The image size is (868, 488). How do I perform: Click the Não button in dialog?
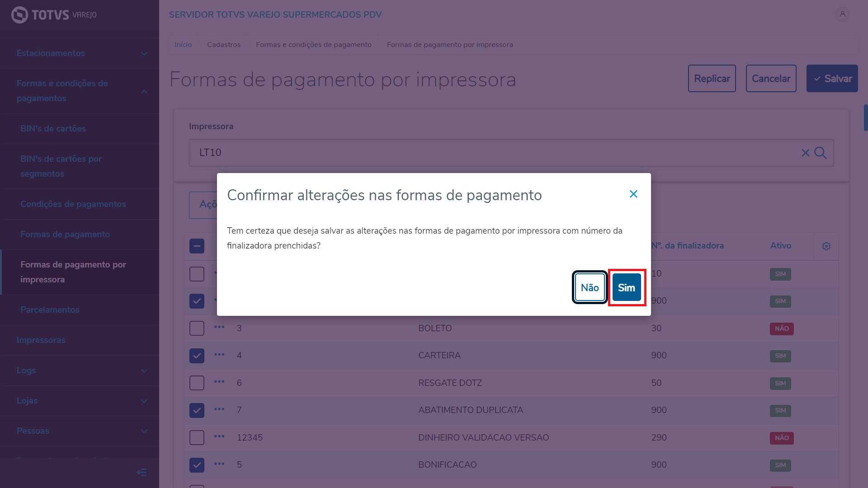(590, 287)
